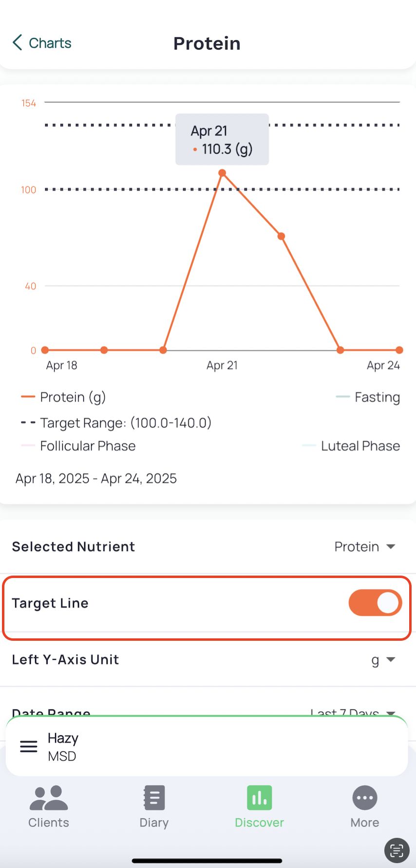
Task: Tap the Hazy MSD client card
Action: pos(207,746)
